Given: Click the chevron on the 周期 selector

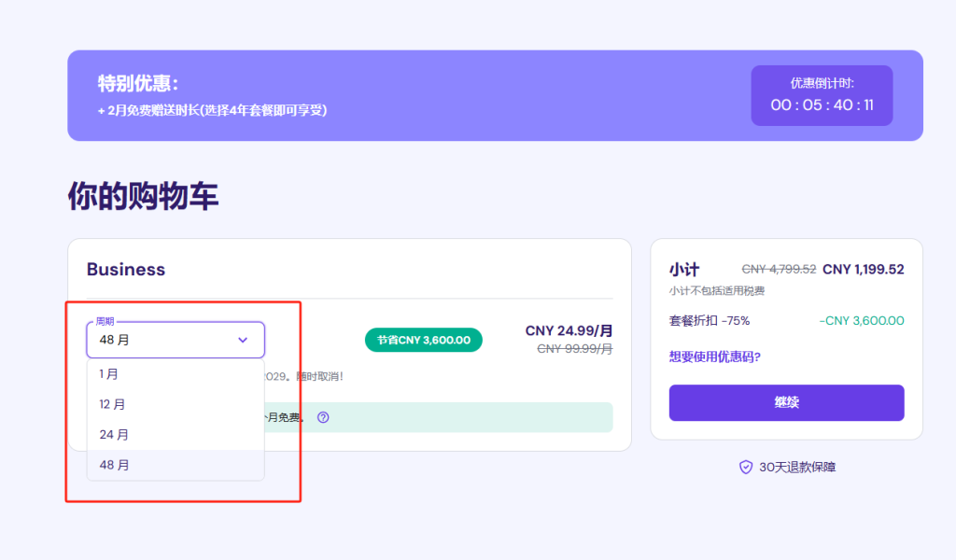Looking at the screenshot, I should [243, 340].
